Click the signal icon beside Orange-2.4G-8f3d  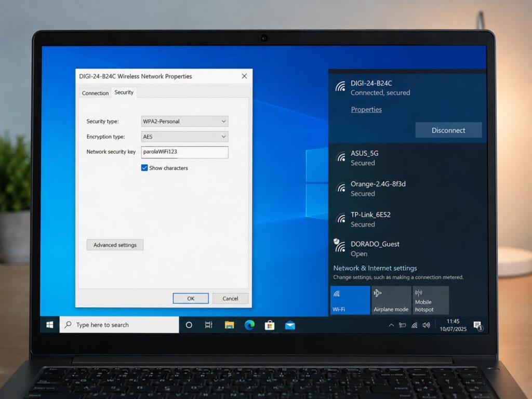[341, 188]
